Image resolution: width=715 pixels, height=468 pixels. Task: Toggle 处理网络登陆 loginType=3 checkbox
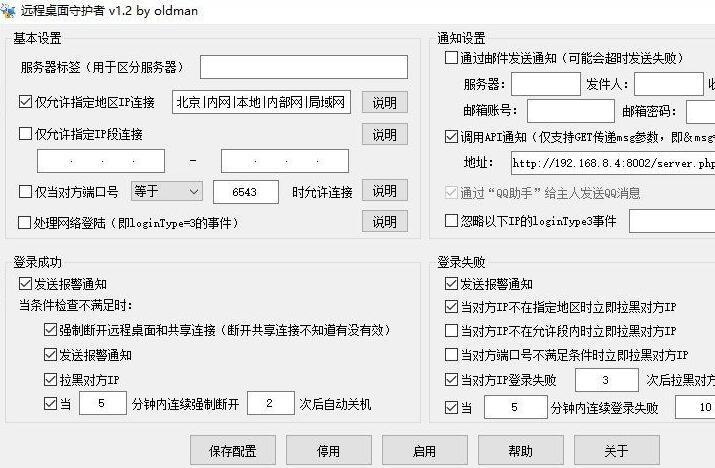24,223
